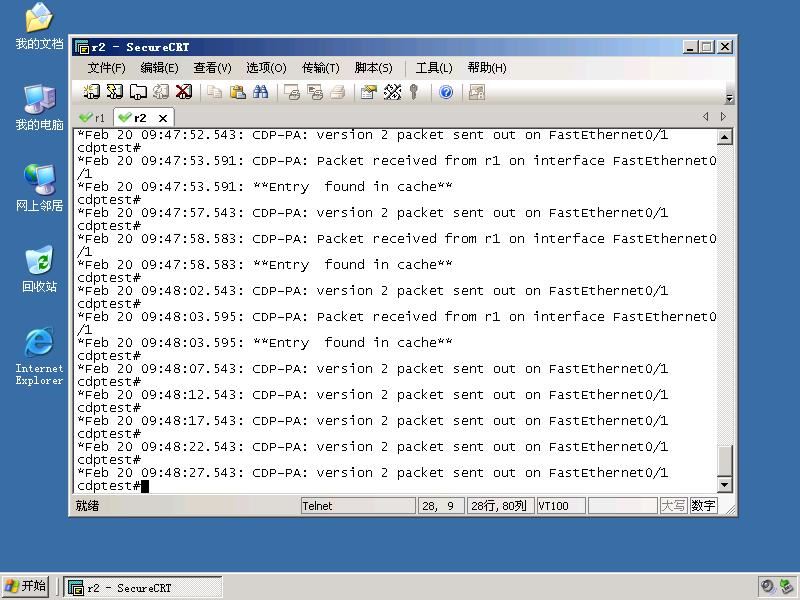Screen dimensions: 800x600
Task: Click the Connect toolbar icon
Action: (91, 92)
